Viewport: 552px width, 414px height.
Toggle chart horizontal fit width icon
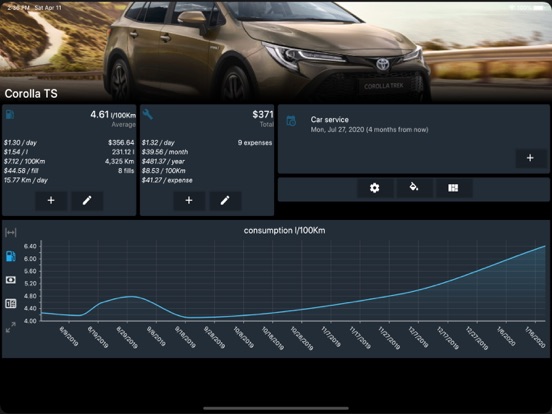(11, 232)
